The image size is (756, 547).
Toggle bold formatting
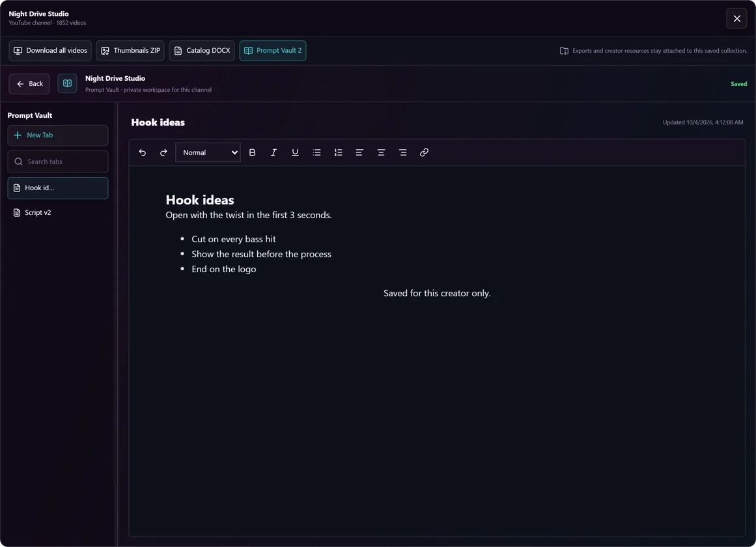(252, 152)
